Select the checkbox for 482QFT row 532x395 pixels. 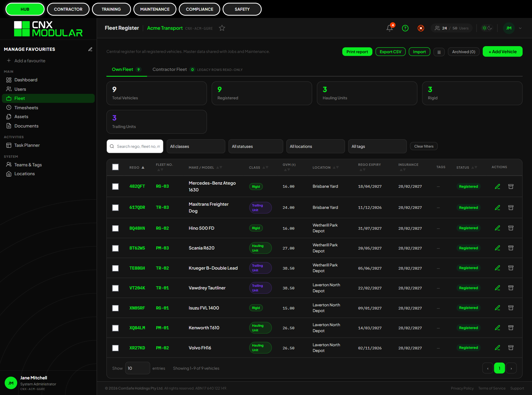point(115,186)
